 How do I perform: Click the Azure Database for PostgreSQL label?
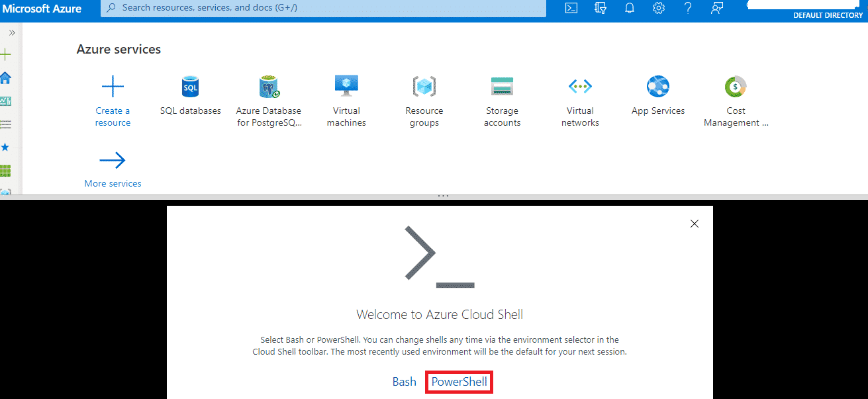tap(269, 116)
